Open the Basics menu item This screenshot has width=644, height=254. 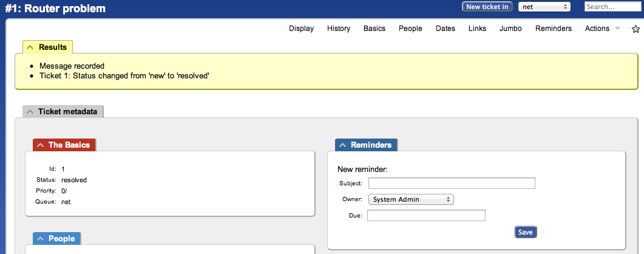coord(375,29)
